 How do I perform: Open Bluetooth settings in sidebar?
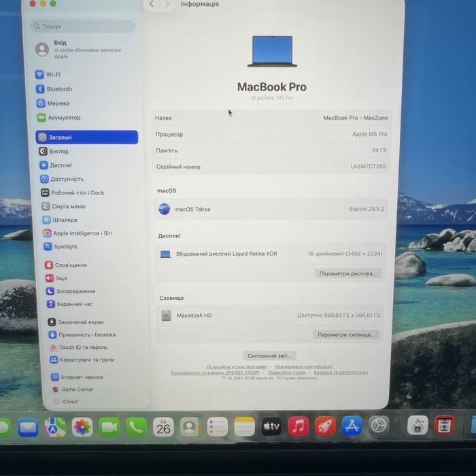point(54,89)
